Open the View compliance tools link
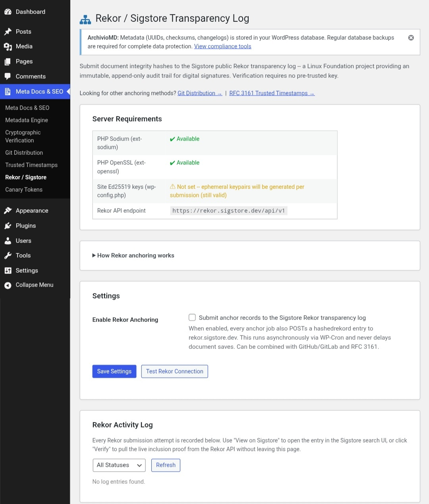Screen dimensions: 429x504 pos(222,46)
